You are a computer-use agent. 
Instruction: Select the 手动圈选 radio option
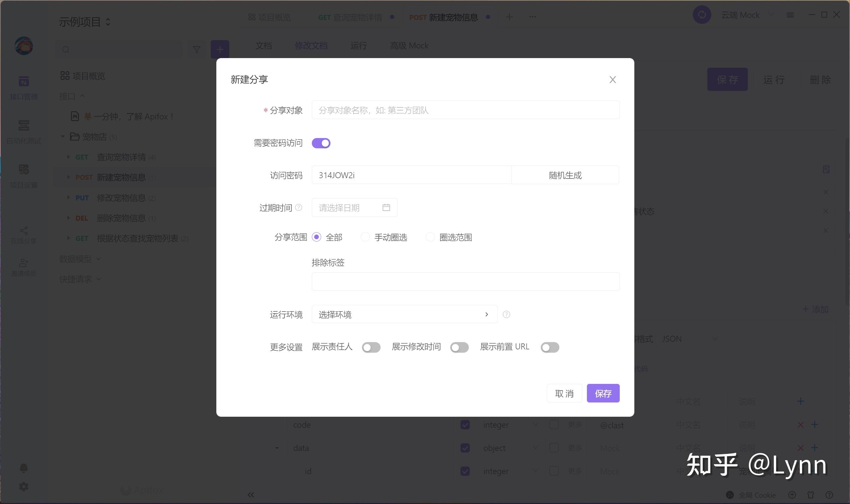[x=365, y=237]
